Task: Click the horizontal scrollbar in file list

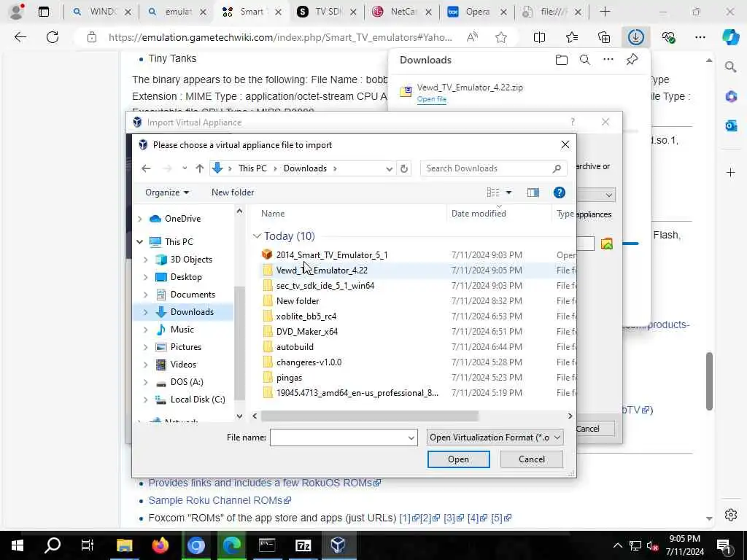Action: (369, 416)
